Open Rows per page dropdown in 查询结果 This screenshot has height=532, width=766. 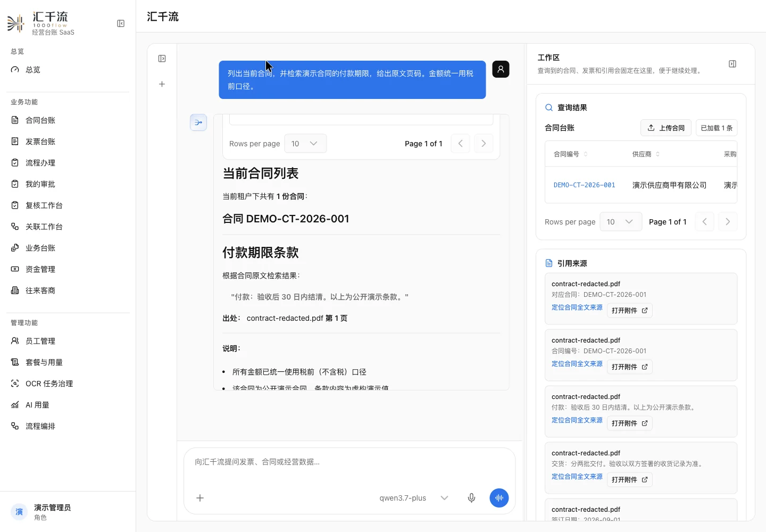tap(621, 222)
